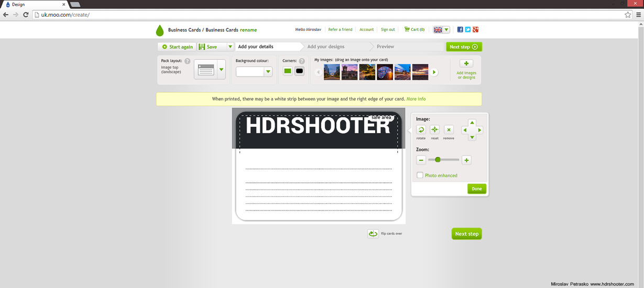The image size is (644, 288).
Task: Zoom out with the minus button
Action: 421,160
